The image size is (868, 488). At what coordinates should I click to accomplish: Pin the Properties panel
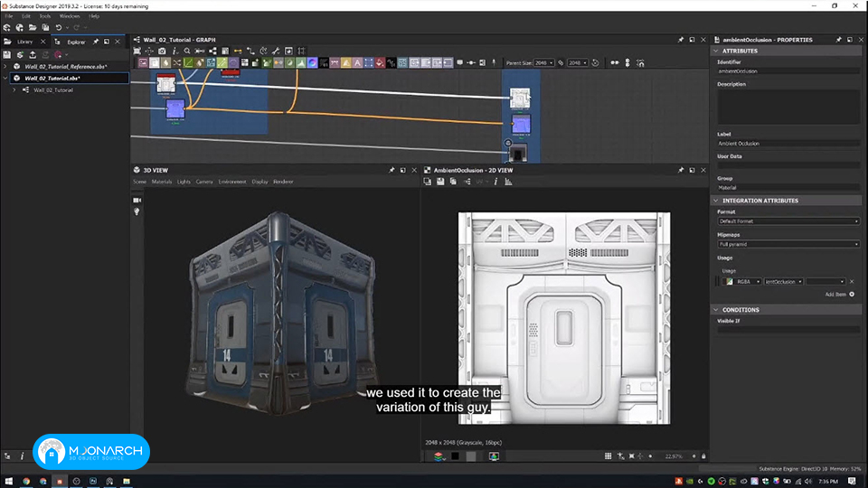(838, 40)
